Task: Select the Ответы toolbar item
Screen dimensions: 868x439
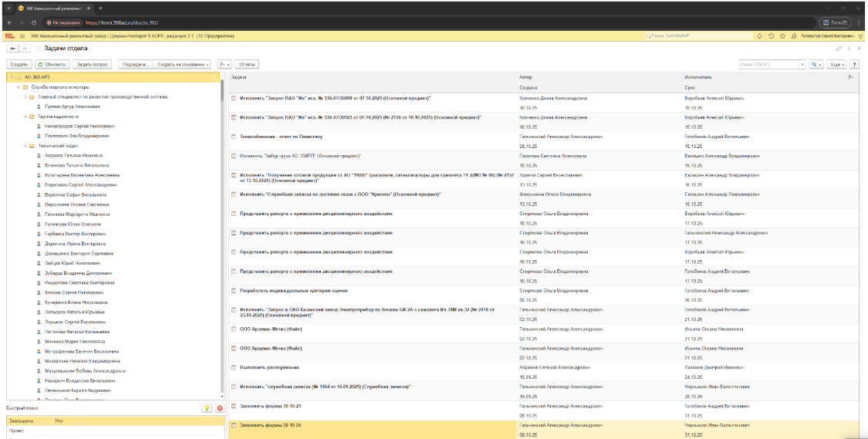Action: (248, 64)
